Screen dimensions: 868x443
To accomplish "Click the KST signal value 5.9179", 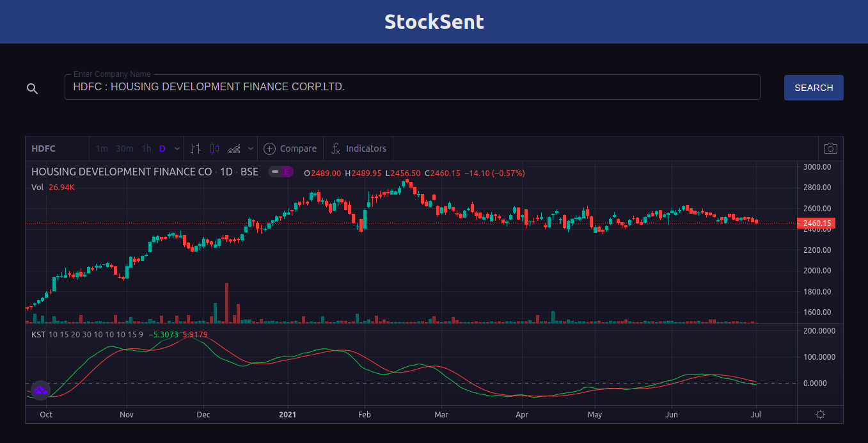I will 195,334.
